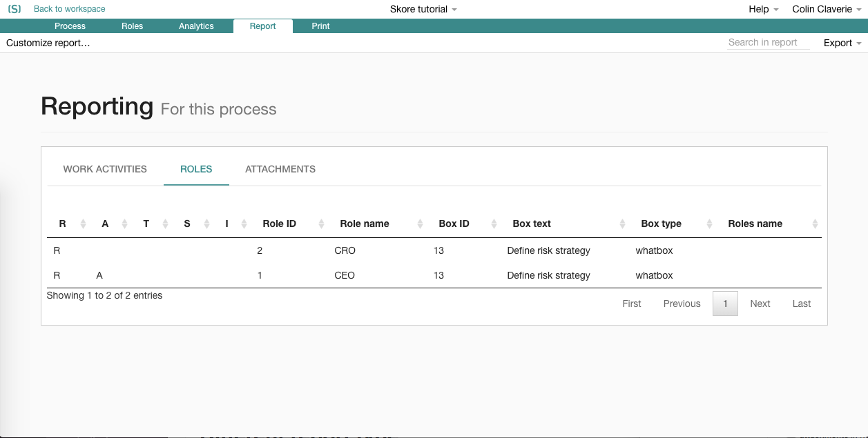The height and width of the screenshot is (438, 868).
Task: Select the ROLES report tab
Action: (x=196, y=169)
